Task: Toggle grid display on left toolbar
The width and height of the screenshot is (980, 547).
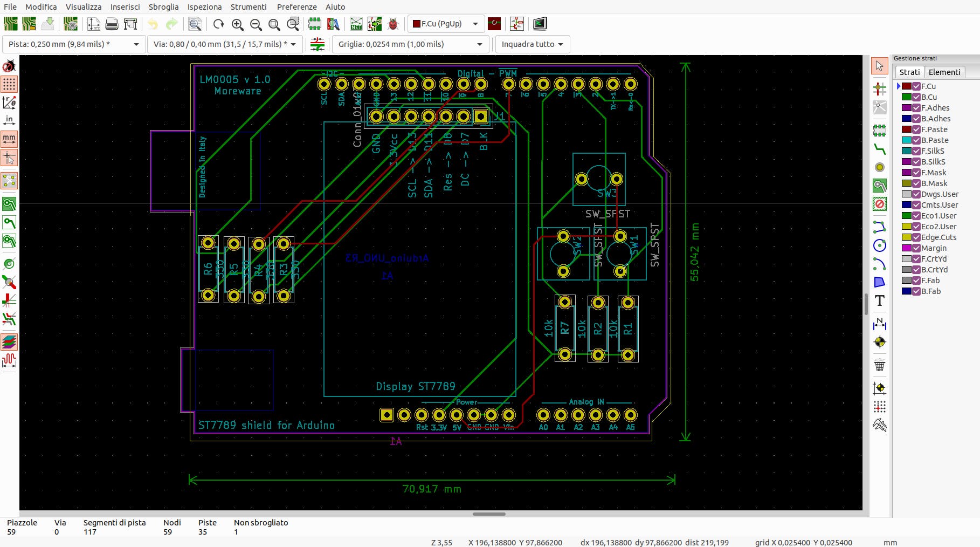Action: coord(9,84)
